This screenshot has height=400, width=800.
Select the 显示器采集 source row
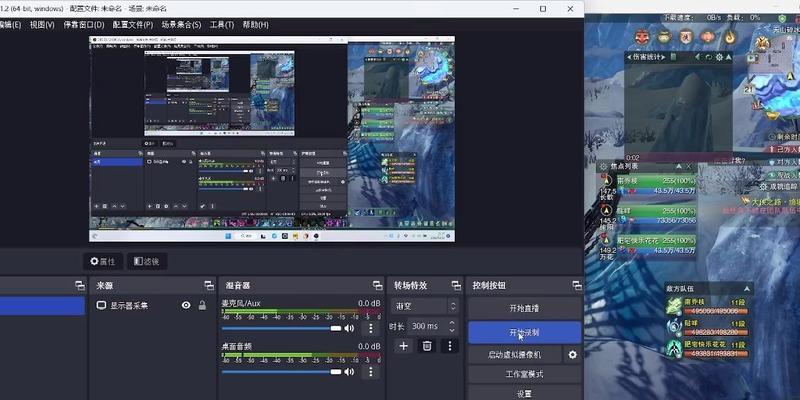pyautogui.click(x=153, y=306)
